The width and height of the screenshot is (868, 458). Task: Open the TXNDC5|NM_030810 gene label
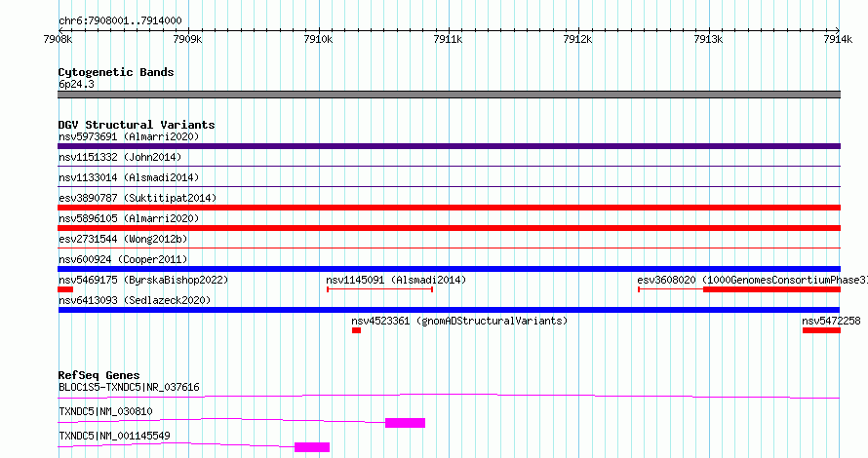click(x=105, y=411)
